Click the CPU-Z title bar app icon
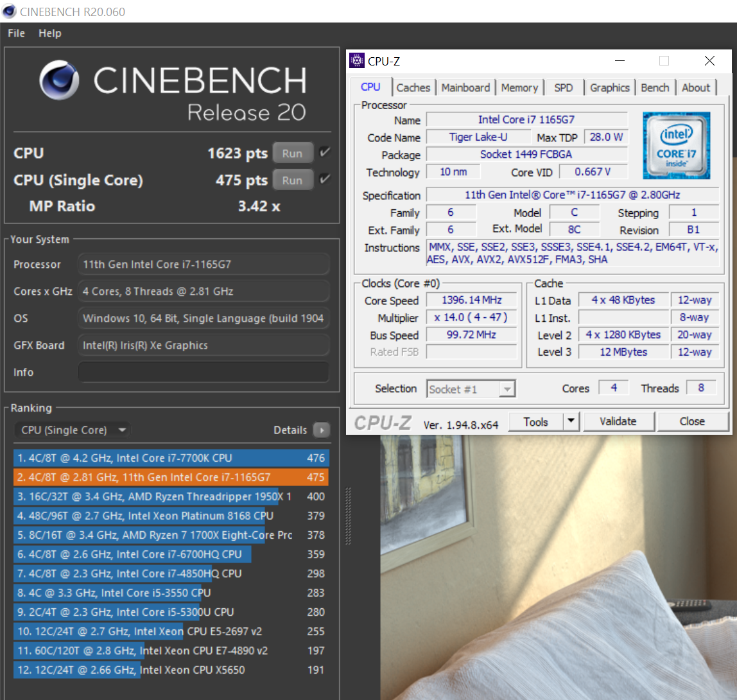 click(x=357, y=60)
